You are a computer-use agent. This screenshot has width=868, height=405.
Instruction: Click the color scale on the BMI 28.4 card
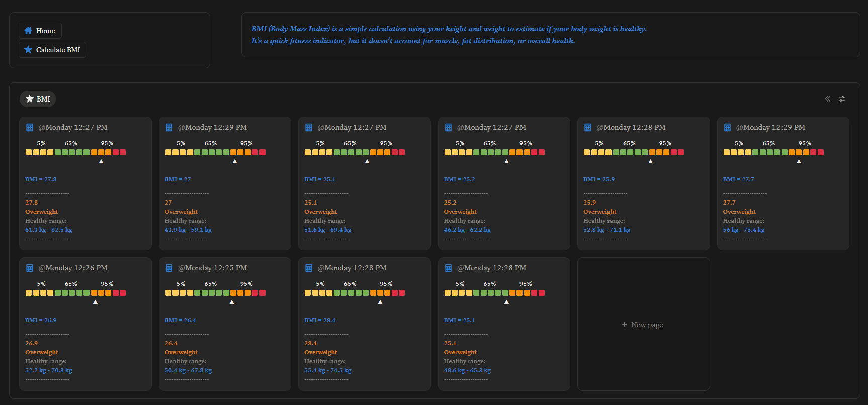click(x=355, y=293)
